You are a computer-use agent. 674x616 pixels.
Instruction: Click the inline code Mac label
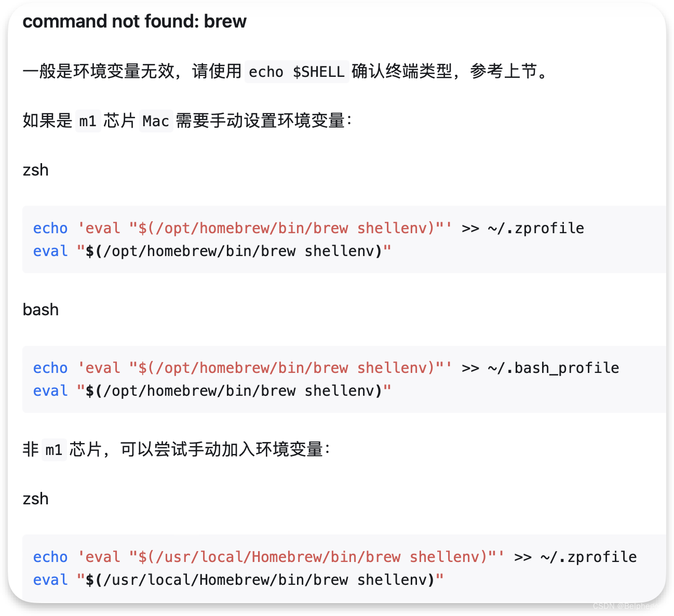pyautogui.click(x=155, y=120)
